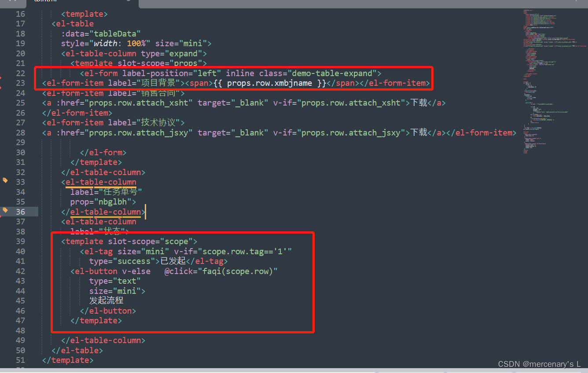Place cursor on the "tableData" value
The width and height of the screenshot is (588, 373).
pos(115,33)
